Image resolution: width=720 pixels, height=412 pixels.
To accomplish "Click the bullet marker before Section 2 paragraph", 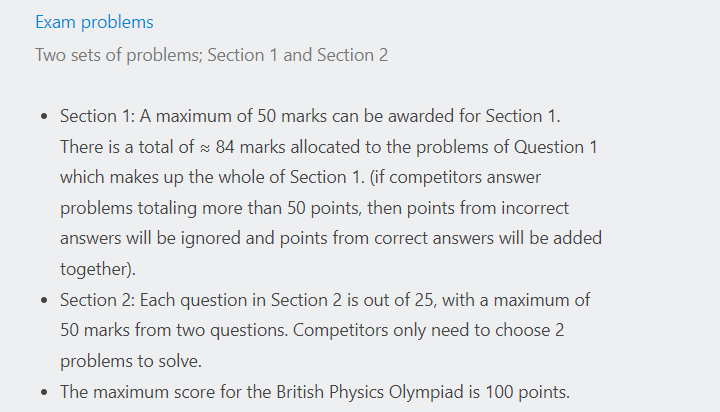I will click(x=44, y=300).
